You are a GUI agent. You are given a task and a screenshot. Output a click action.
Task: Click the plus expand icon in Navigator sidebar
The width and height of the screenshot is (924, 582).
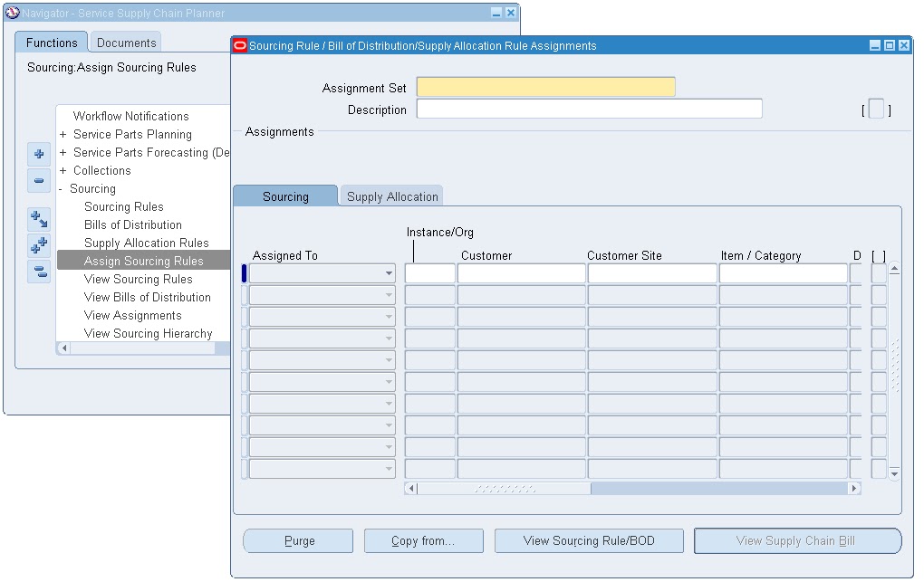(x=39, y=154)
